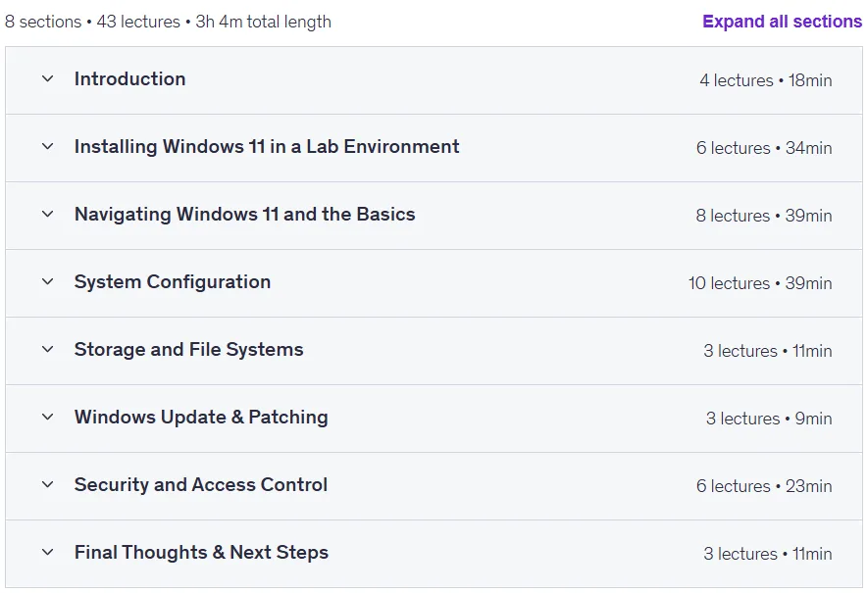
Task: Click the 6 lectures • 23min text
Action: 764,486
